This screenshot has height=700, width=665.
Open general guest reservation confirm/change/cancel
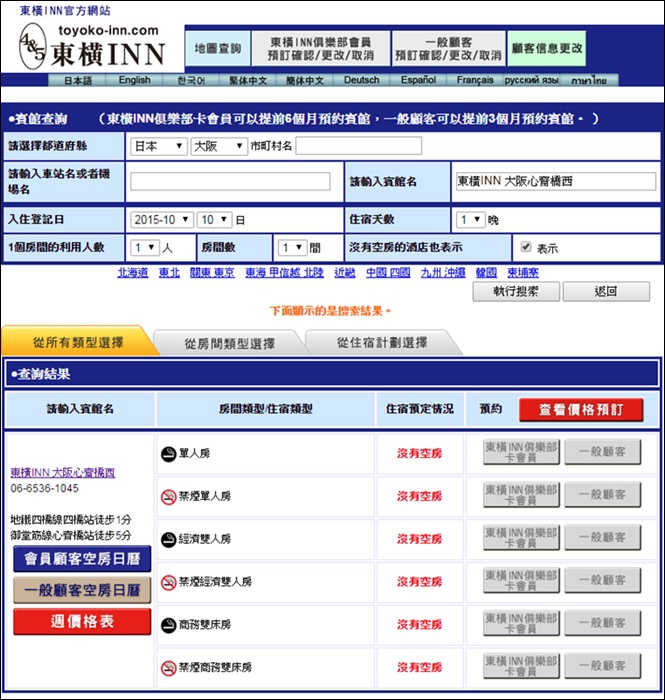[x=449, y=49]
